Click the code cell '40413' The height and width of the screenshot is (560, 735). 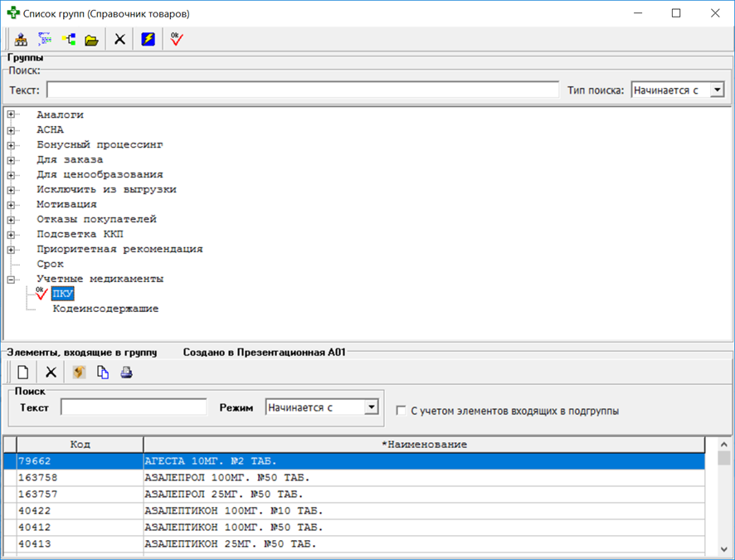coord(80,543)
